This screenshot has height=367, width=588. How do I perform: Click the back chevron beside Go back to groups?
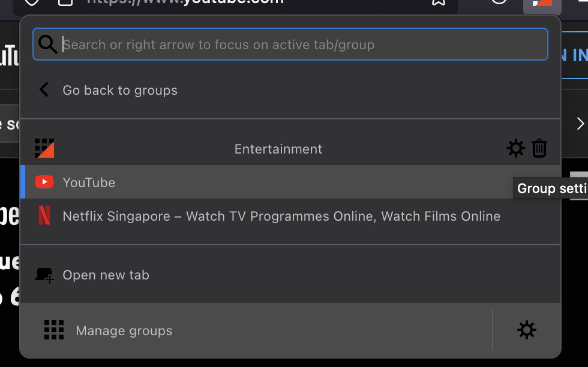click(x=43, y=89)
